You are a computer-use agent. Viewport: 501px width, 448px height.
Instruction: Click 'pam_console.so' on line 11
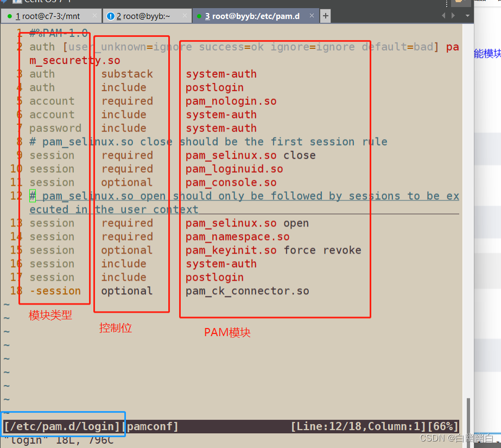(x=231, y=182)
